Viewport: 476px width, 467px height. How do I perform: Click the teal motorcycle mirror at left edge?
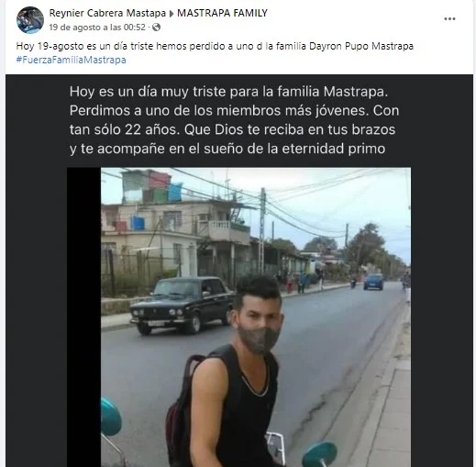111,417
